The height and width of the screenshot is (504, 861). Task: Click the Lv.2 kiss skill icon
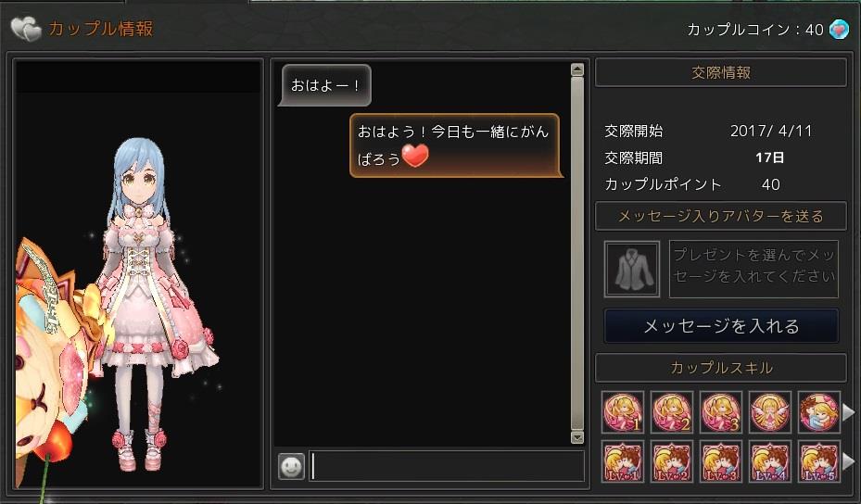[672, 461]
